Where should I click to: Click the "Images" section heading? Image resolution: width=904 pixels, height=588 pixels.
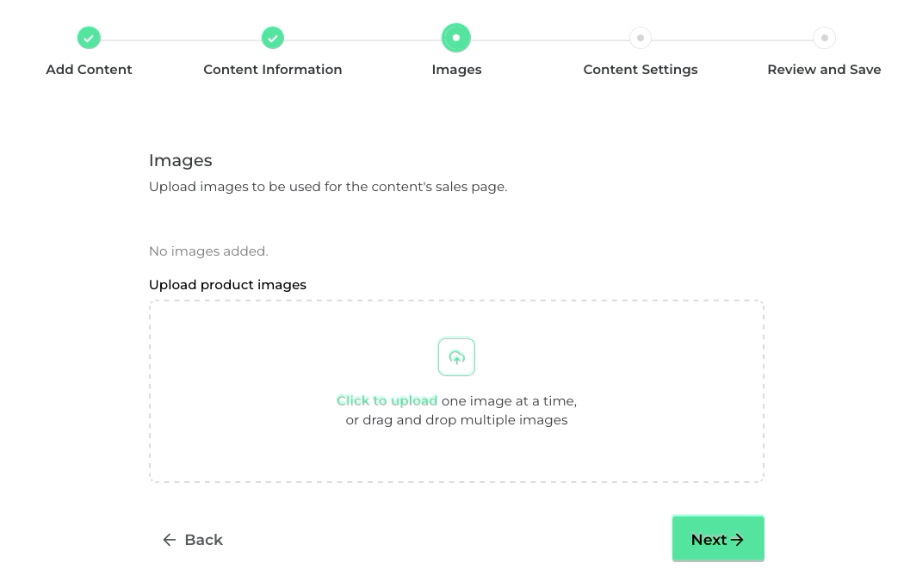click(180, 160)
